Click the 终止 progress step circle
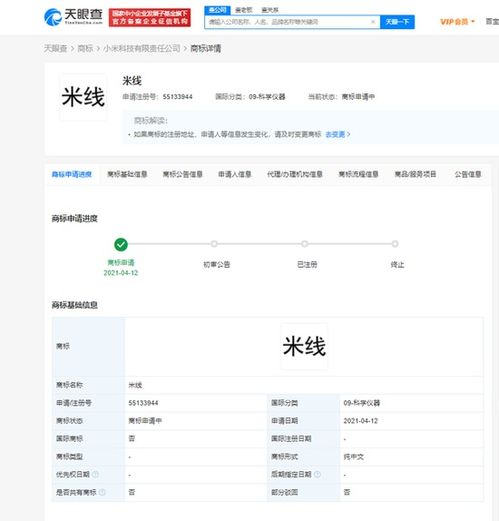The width and height of the screenshot is (499, 521). click(x=395, y=244)
